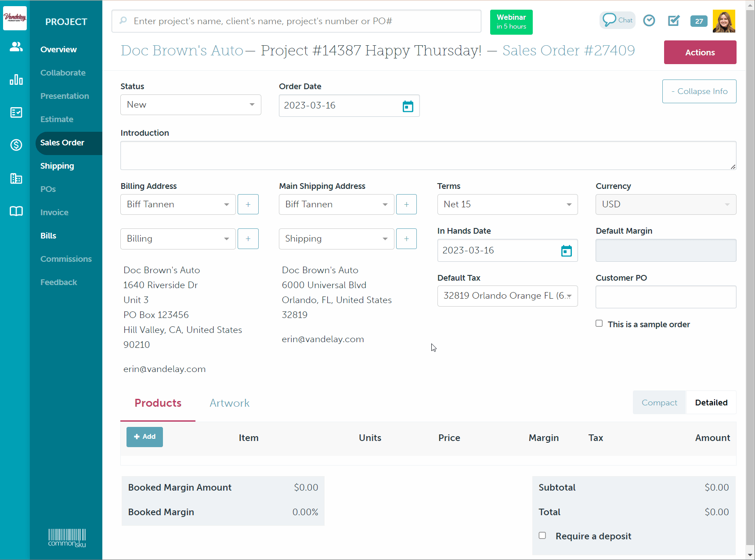Click the dollar sign finance icon
This screenshot has height=560, width=755.
tap(16, 145)
